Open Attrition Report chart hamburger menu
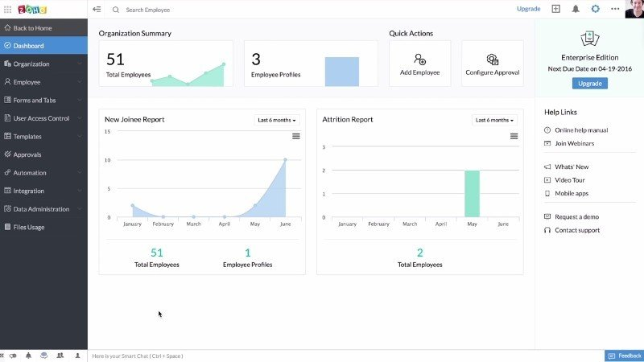 tap(514, 136)
